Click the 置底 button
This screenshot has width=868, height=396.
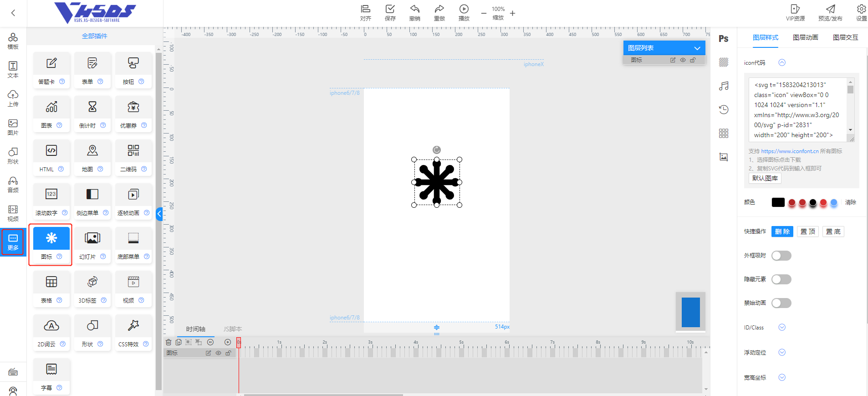[833, 231]
